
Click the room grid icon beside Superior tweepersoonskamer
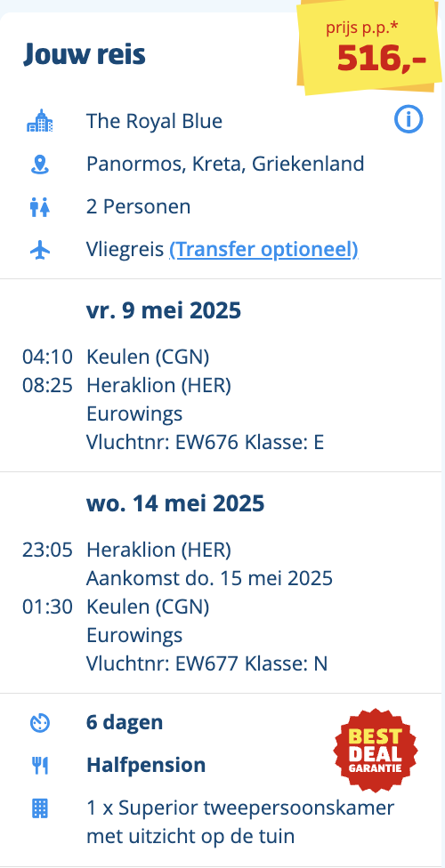40,808
